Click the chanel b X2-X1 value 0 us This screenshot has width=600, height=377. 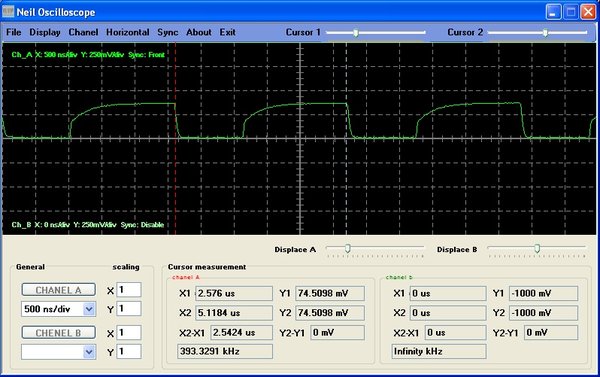(456, 332)
